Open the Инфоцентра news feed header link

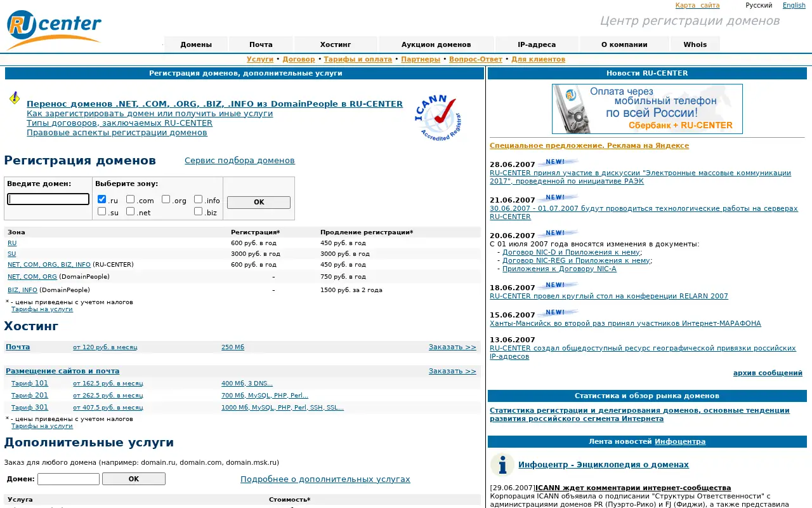tap(680, 442)
